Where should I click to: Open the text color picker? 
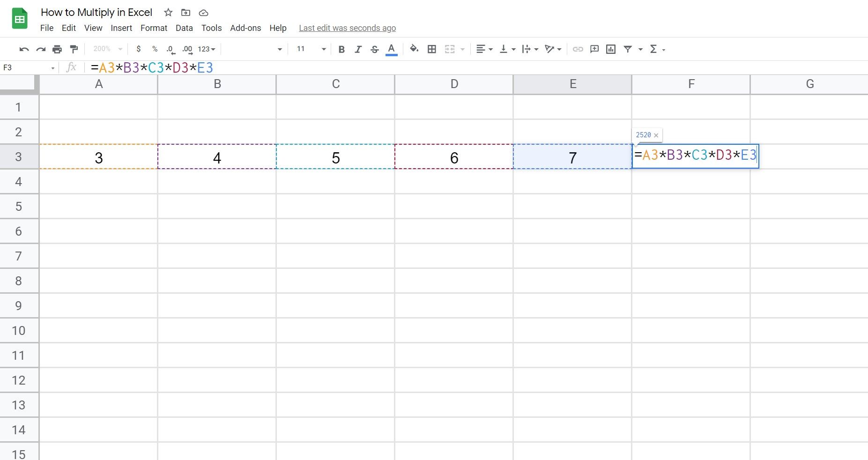tap(391, 49)
